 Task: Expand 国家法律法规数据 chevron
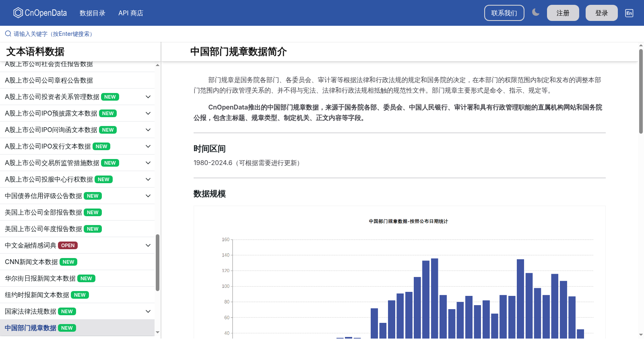click(148, 311)
